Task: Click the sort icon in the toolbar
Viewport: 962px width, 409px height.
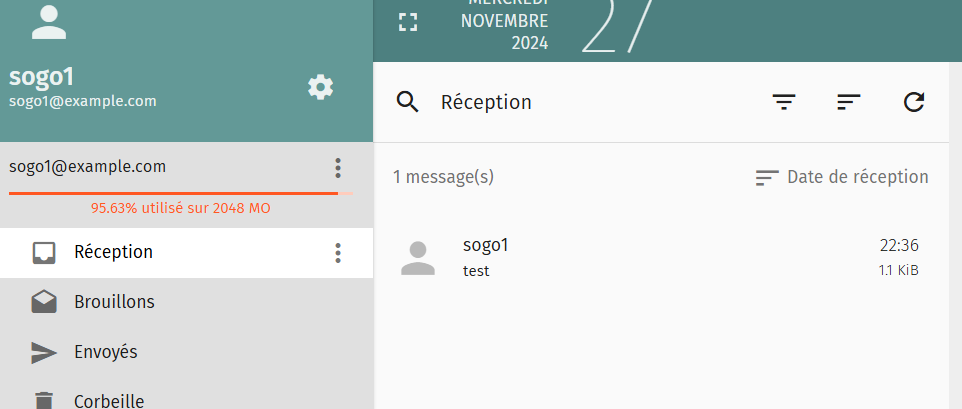Action: pos(849,102)
